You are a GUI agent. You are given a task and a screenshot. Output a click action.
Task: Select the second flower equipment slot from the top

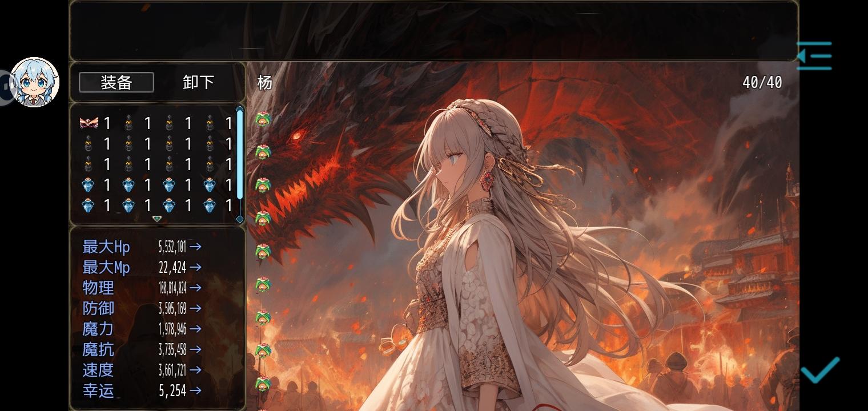(x=263, y=152)
